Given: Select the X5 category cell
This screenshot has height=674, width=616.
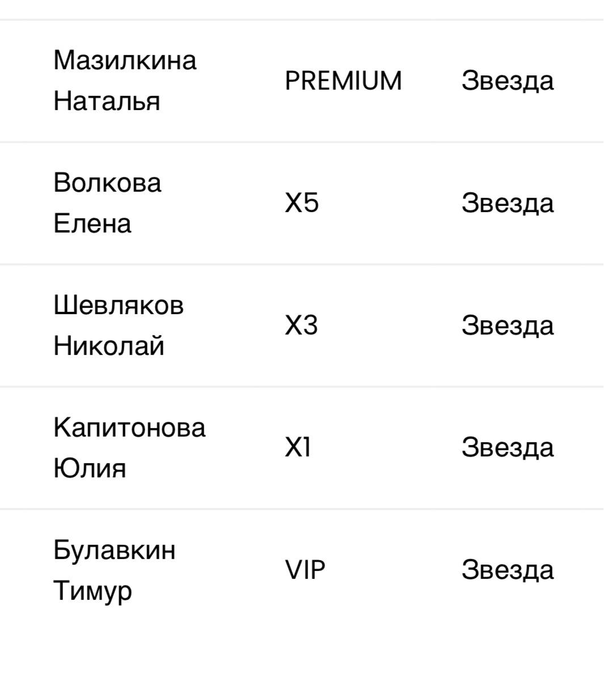Looking at the screenshot, I should (302, 203).
